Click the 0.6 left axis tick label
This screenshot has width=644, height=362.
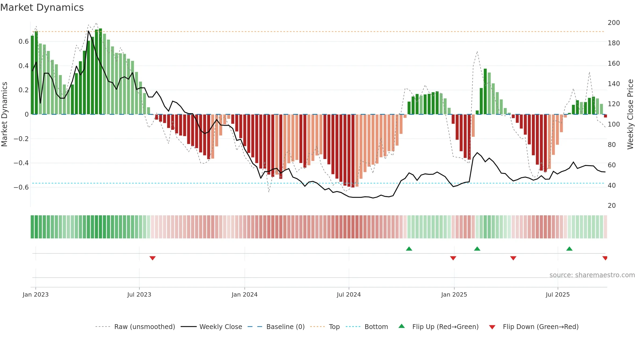[24, 42]
